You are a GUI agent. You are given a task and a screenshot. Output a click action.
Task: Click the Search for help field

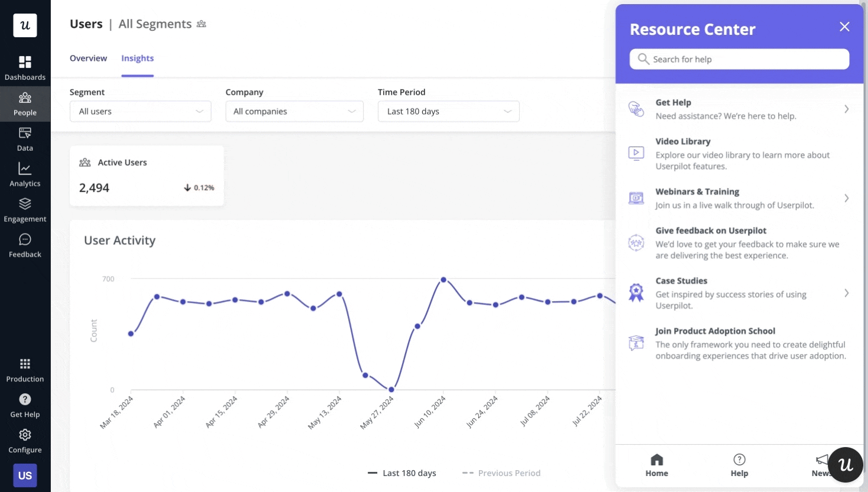[x=739, y=59]
